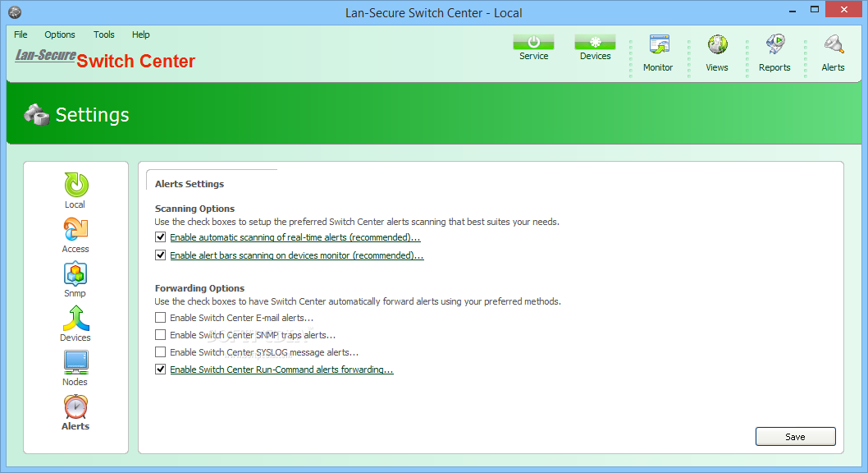Open the Alerts toolbar icon
The image size is (868, 473).
click(833, 45)
